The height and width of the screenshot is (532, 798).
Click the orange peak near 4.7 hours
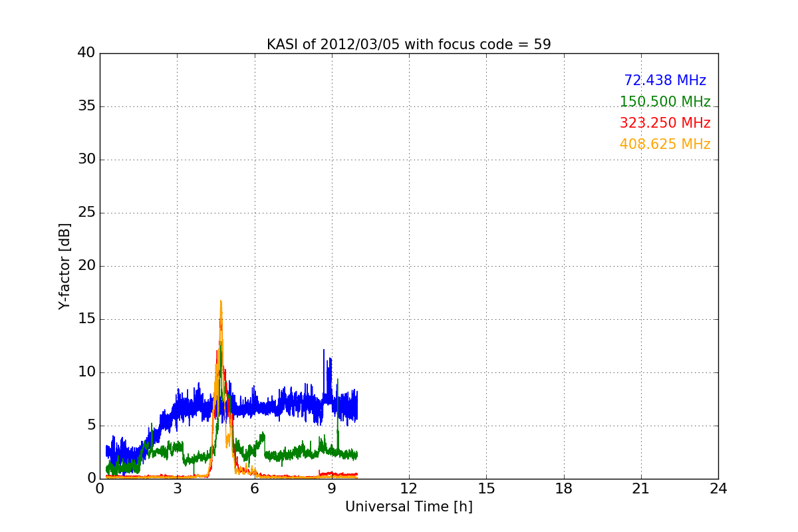221,303
